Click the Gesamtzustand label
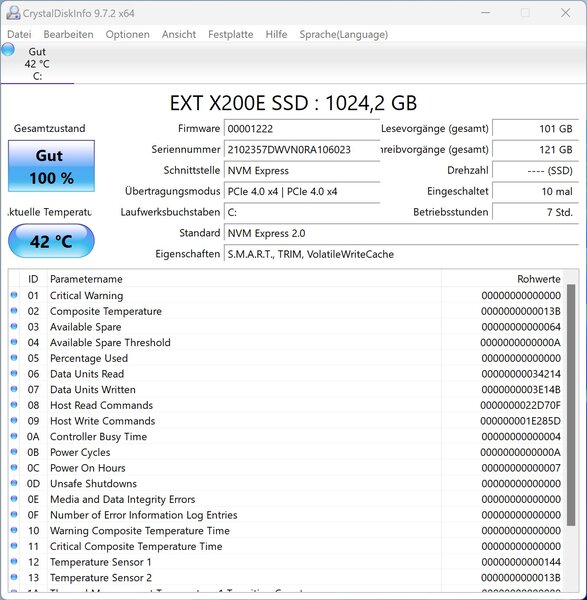Screen dimensions: 587x600 (50, 128)
